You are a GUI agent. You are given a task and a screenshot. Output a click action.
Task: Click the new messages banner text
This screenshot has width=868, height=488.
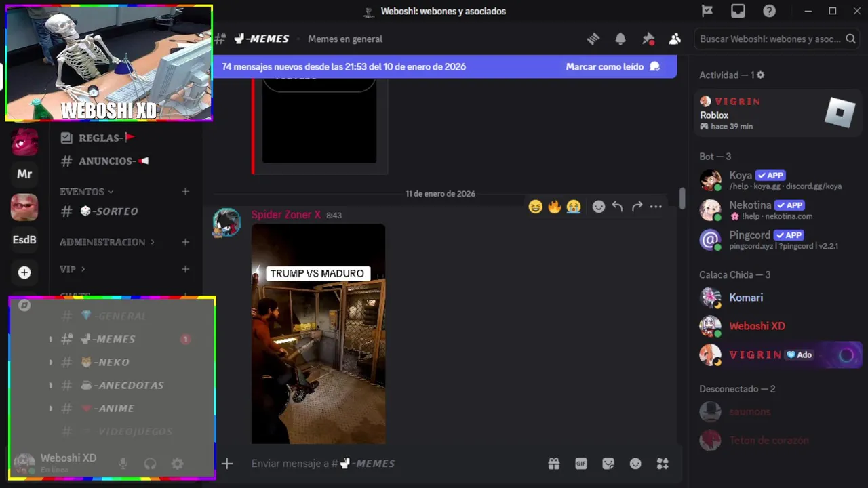[344, 66]
